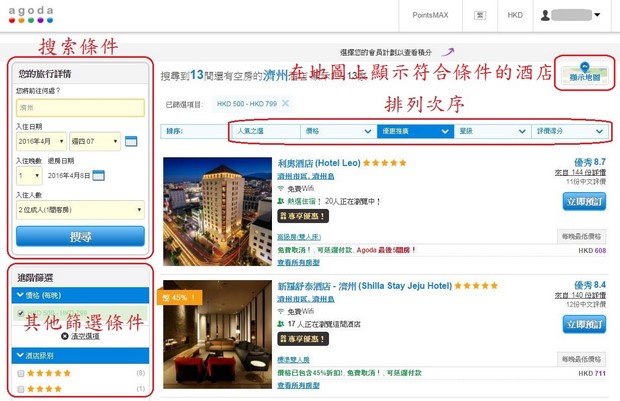Open Shilla Stay 140 reviews link
620x401 pixels.
[x=580, y=295]
